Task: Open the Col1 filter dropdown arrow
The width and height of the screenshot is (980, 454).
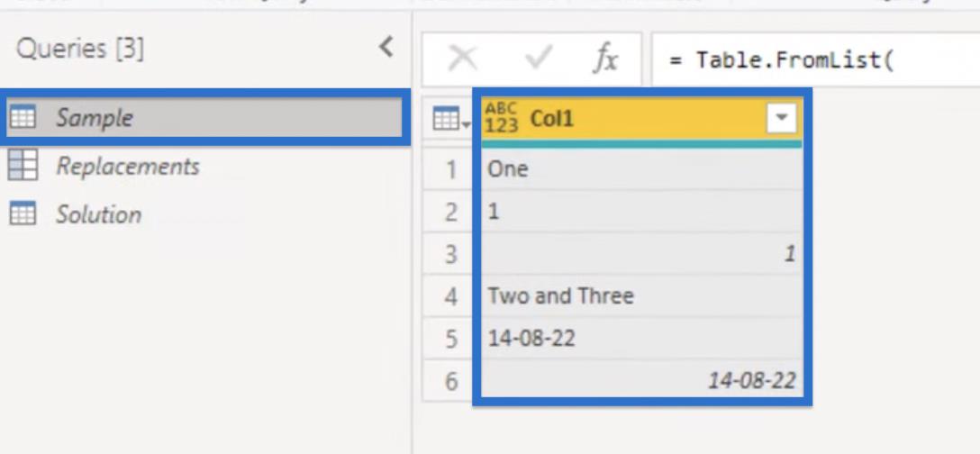Action: tap(781, 118)
